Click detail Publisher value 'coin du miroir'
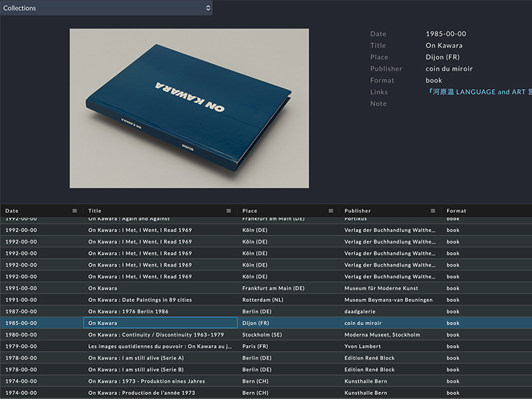Screen dimensions: 532x399 [x=449, y=69]
